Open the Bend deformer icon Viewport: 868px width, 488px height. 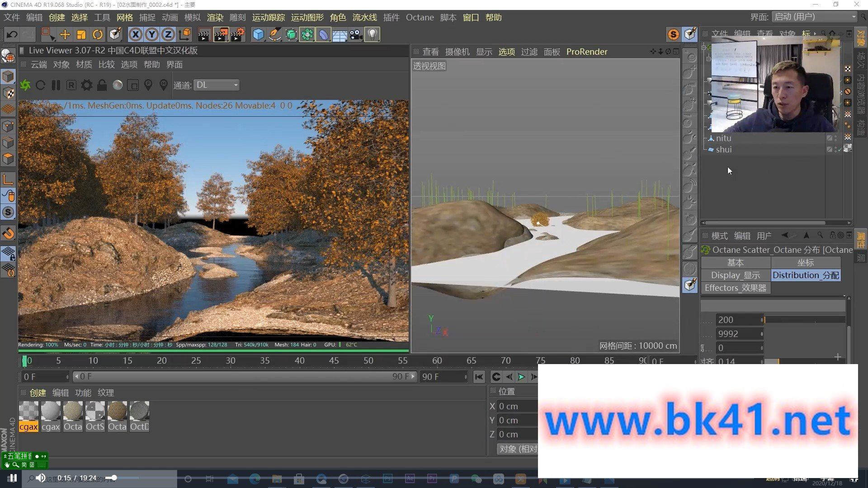tap(324, 34)
